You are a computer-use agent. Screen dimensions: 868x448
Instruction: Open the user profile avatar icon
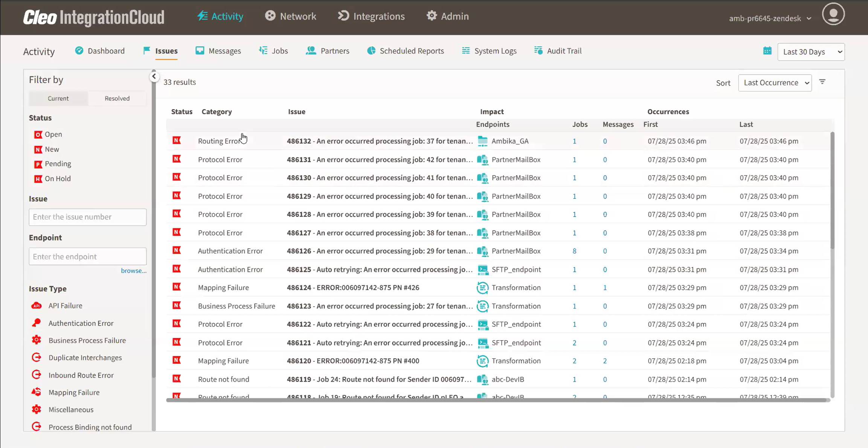(833, 14)
